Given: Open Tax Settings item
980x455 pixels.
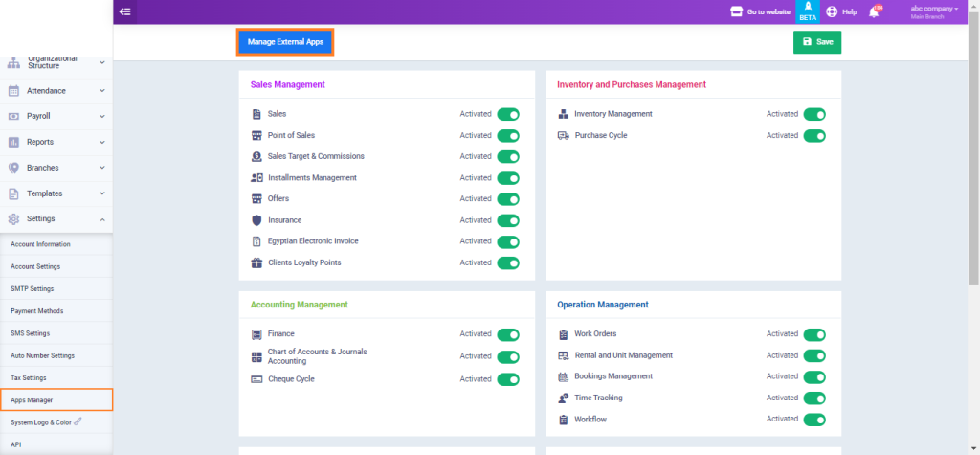Looking at the screenshot, I should coord(56,378).
